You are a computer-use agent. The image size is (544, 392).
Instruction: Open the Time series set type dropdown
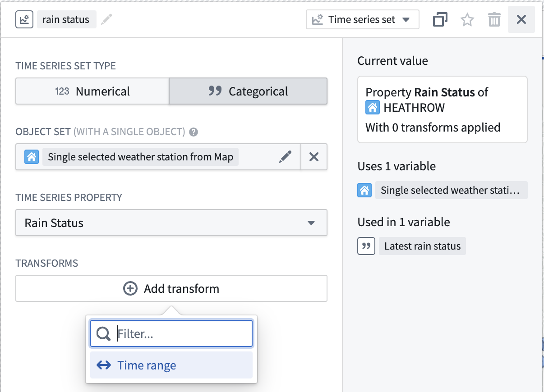coord(363,20)
